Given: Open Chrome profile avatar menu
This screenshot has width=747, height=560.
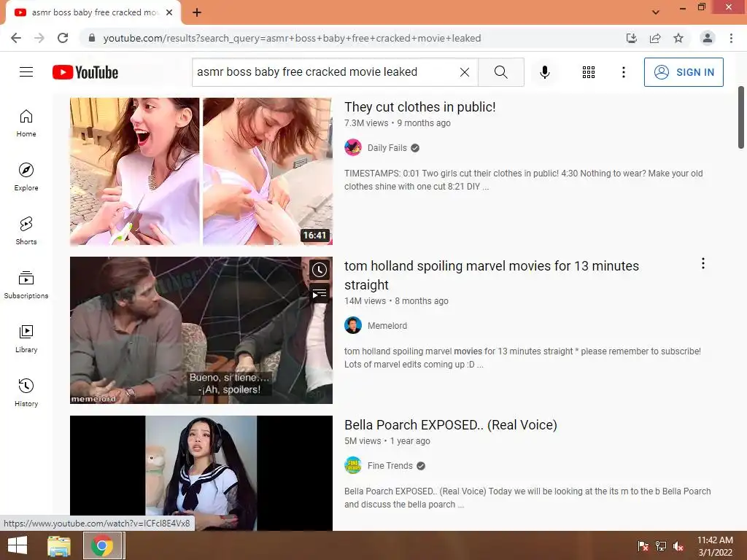Looking at the screenshot, I should tap(708, 38).
